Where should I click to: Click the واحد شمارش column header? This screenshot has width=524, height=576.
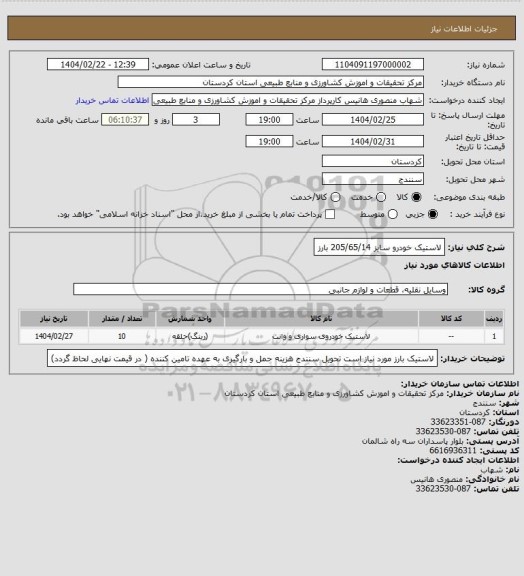(x=190, y=318)
